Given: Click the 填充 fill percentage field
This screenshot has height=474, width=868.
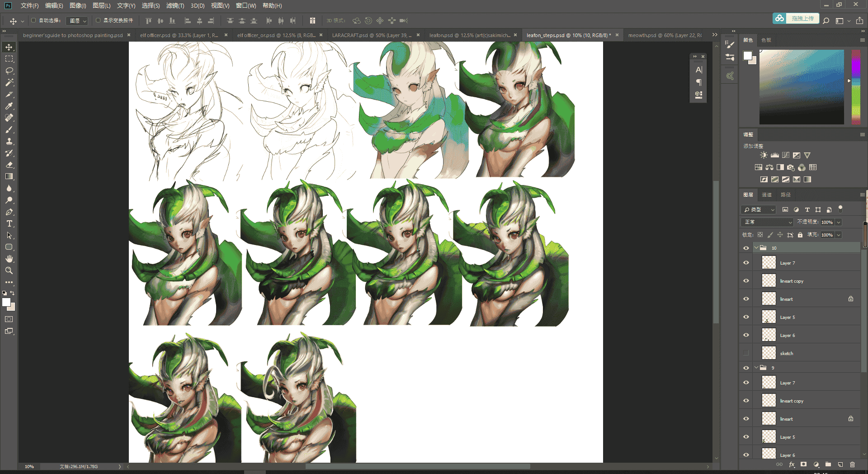Looking at the screenshot, I should (x=827, y=235).
